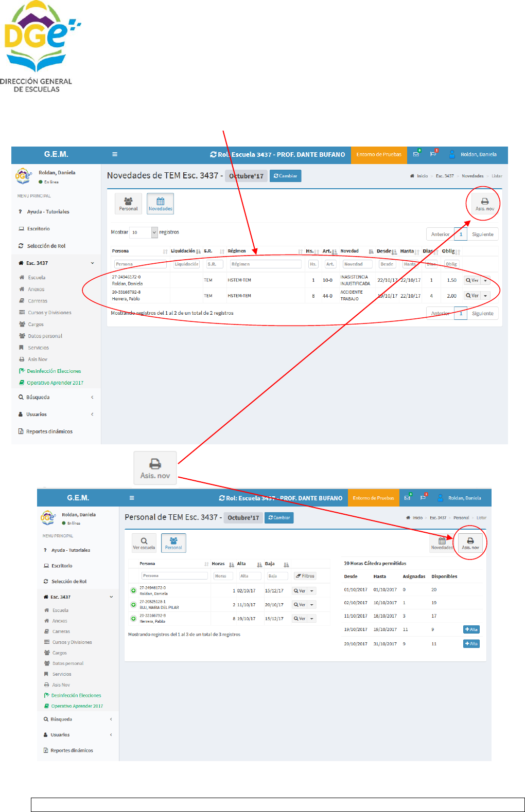Click enlarged Asis. nov printer illustration between screenshots
The image size is (525, 812).
(x=155, y=468)
